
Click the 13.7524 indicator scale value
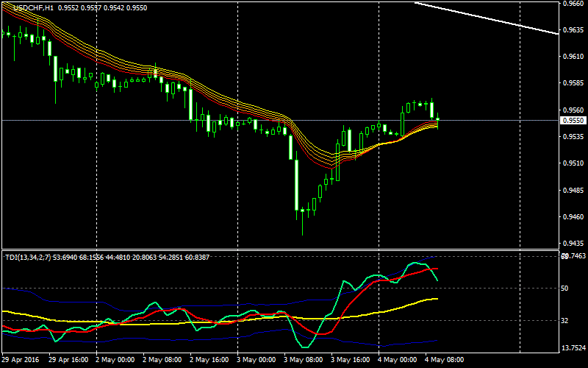[572, 348]
